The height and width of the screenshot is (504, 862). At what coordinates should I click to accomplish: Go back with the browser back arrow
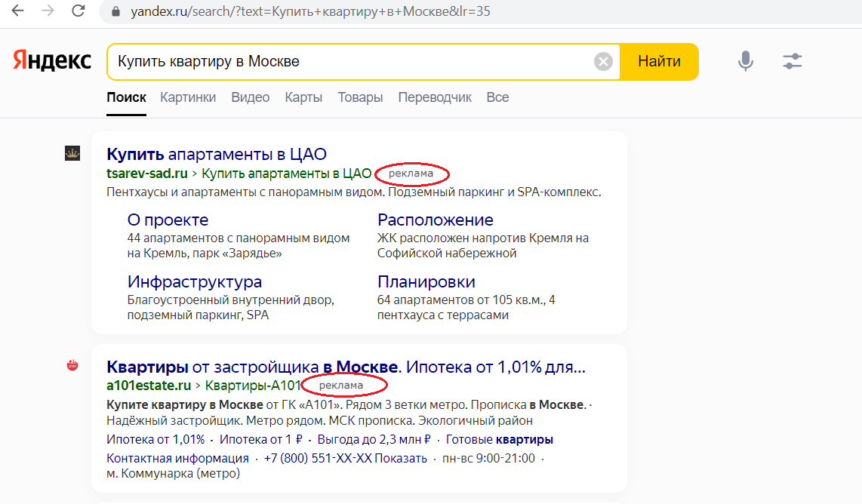[17, 11]
